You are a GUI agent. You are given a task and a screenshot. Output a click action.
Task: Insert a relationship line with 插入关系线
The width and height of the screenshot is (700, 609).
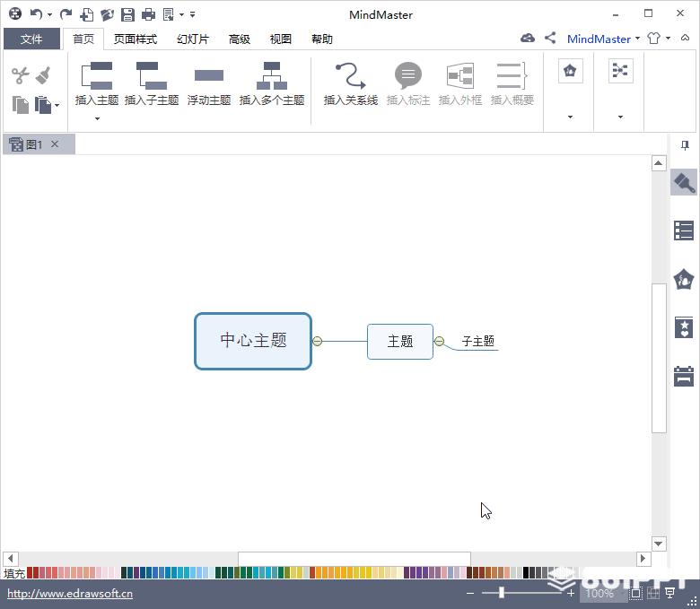point(351,84)
